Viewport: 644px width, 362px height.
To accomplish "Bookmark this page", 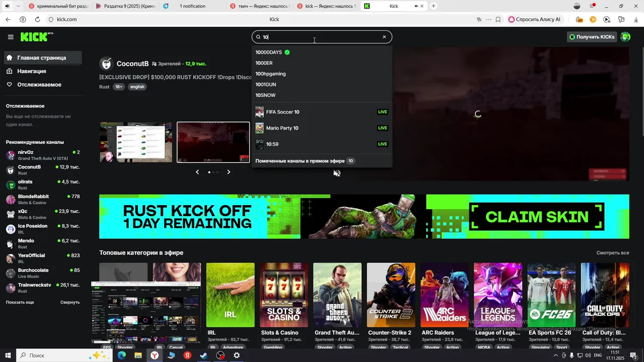I will click(498, 20).
